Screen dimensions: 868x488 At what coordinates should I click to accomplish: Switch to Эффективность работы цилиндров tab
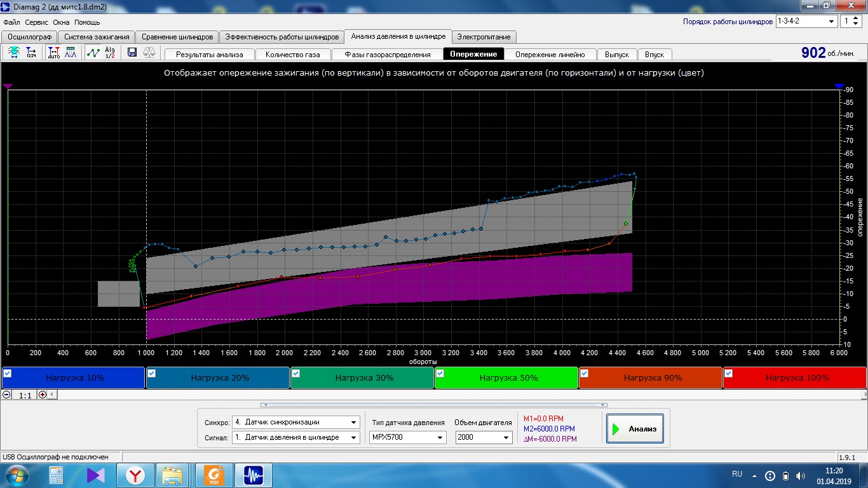[x=282, y=37]
